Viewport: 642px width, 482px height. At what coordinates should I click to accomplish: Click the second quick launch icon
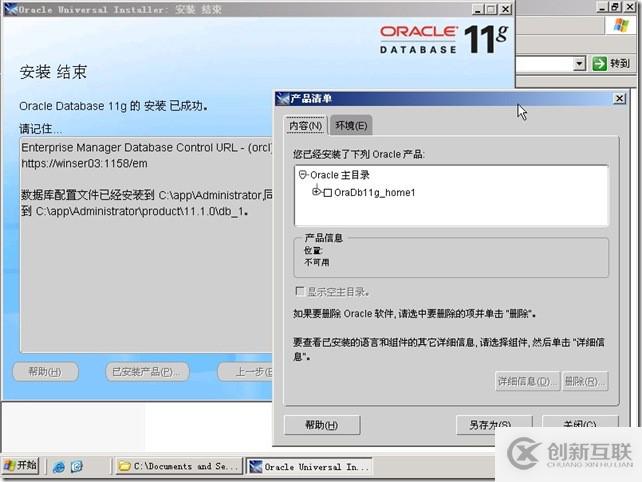tap(77, 466)
